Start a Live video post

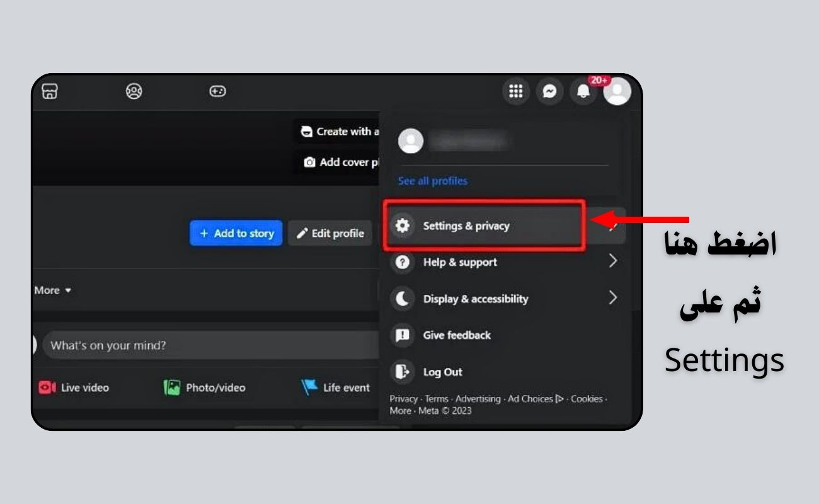click(x=74, y=387)
